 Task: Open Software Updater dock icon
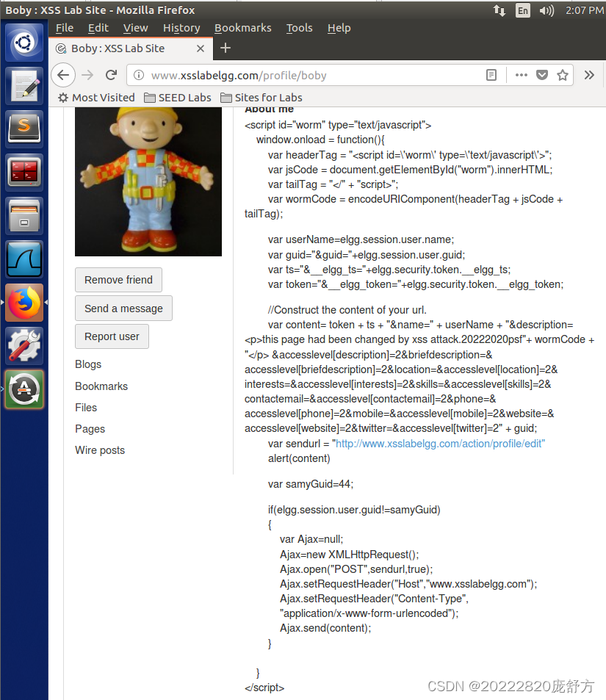click(24, 389)
